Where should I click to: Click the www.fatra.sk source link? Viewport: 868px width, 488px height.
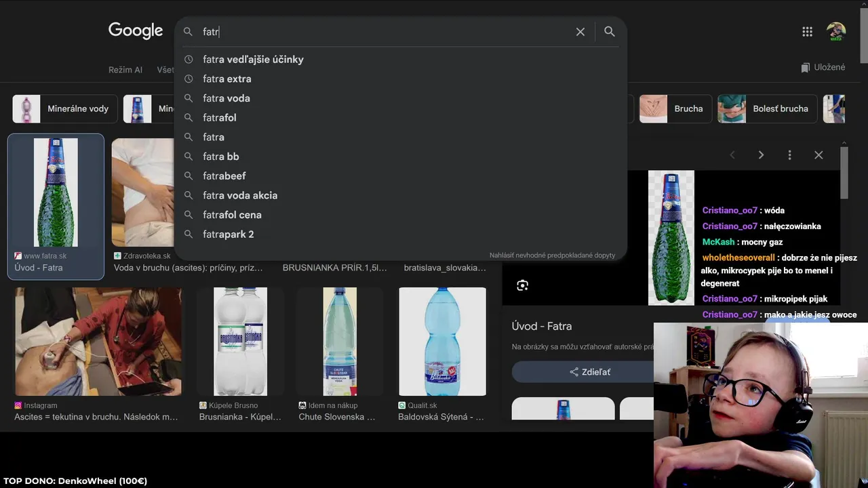point(45,256)
